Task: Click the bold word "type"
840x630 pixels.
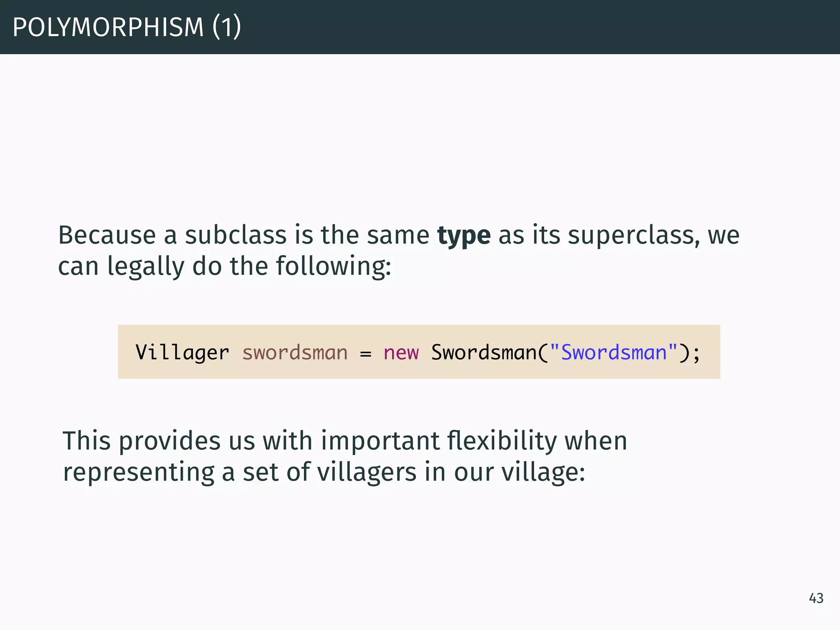Action: click(463, 236)
